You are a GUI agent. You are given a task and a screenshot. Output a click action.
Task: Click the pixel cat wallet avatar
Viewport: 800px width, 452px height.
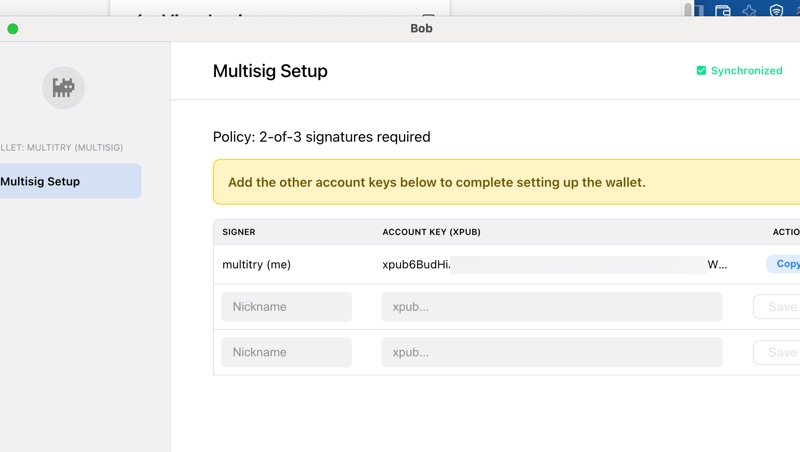point(64,89)
